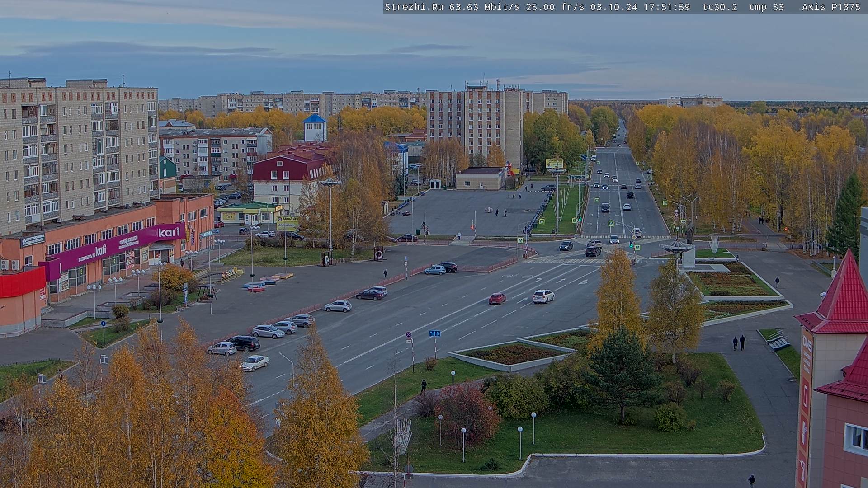Select the tc30.2 overlay value
The height and width of the screenshot is (488, 868).
click(x=720, y=7)
